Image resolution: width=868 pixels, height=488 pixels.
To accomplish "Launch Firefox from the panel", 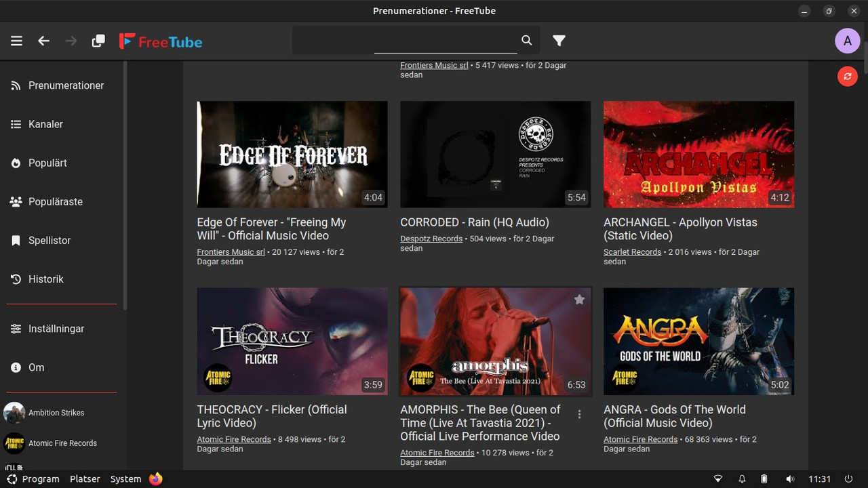I will coord(156,479).
